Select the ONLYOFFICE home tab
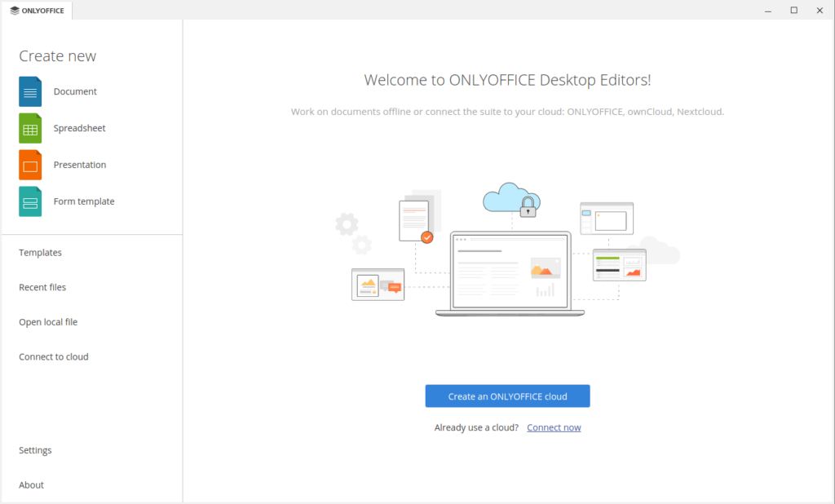 point(37,11)
